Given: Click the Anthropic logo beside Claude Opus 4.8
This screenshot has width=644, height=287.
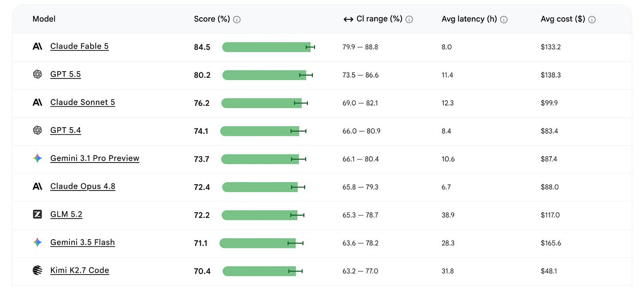Looking at the screenshot, I should 38,186.
